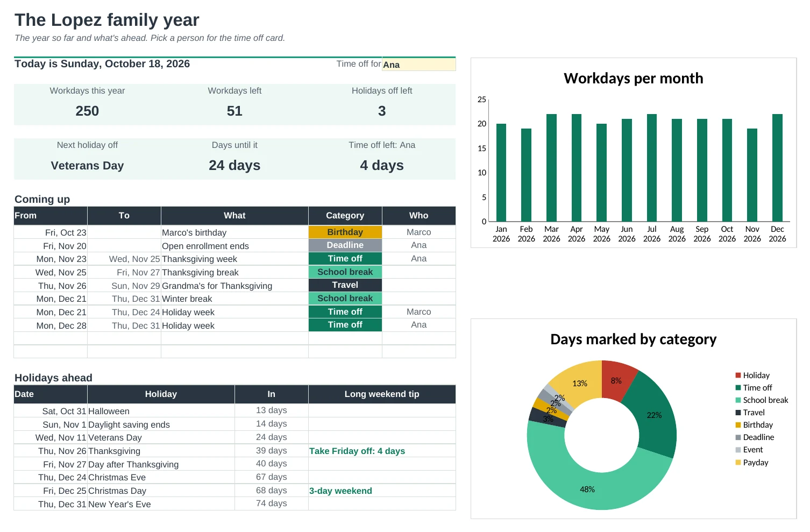Click the "51" workdays left value
810x532 pixels.
(235, 111)
